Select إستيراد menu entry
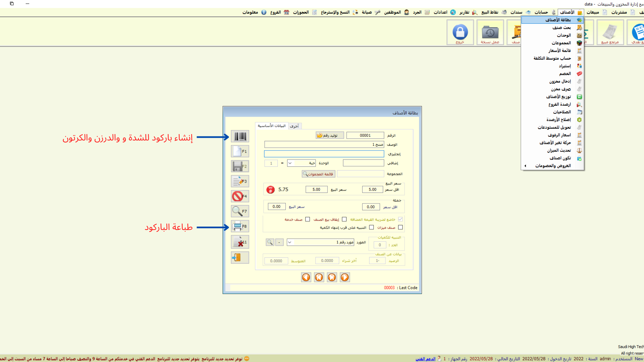This screenshot has height=362, width=644. pyautogui.click(x=552, y=66)
